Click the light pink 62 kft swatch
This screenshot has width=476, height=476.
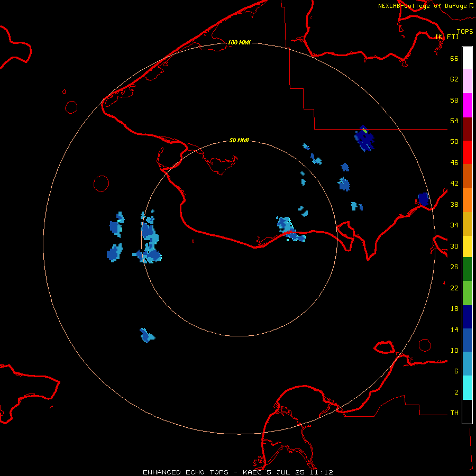[x=467, y=81]
